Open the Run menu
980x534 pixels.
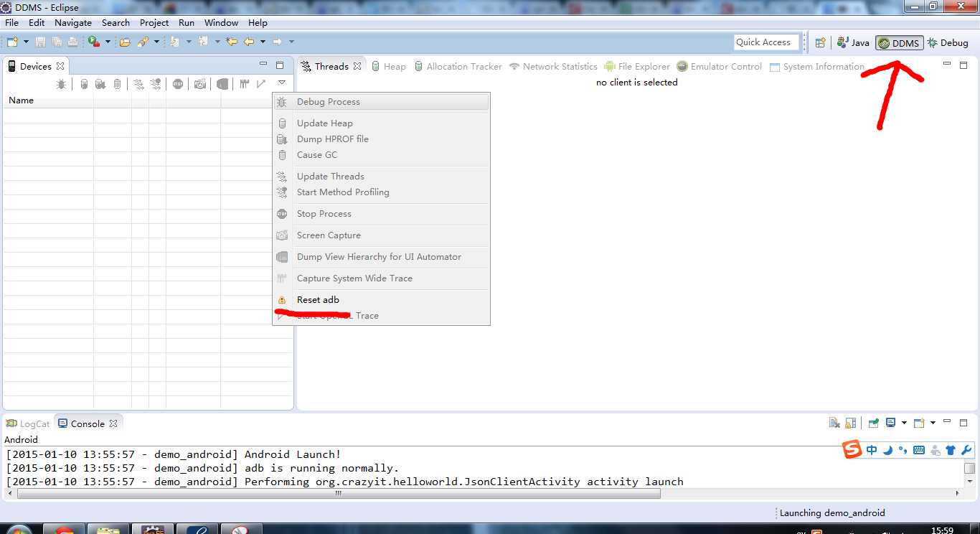pyautogui.click(x=187, y=22)
